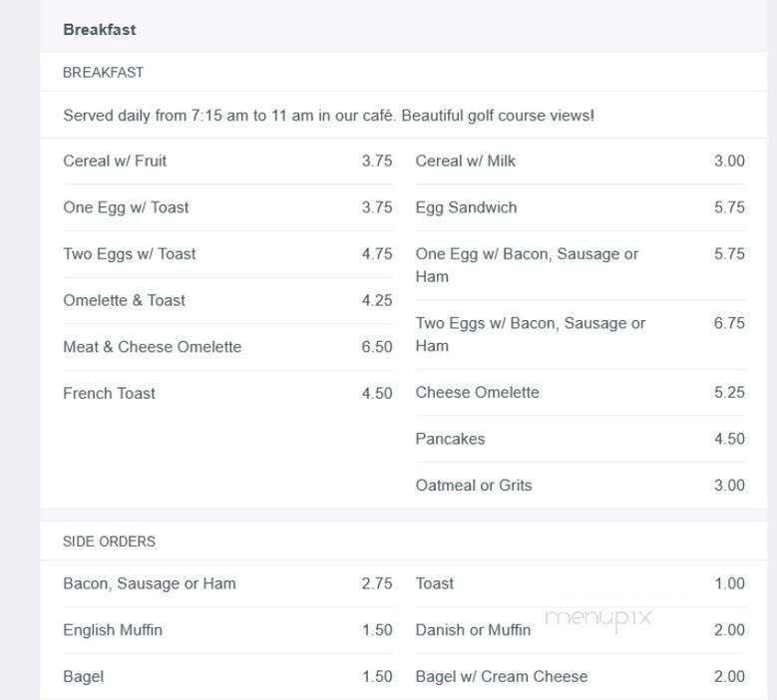Click the Pancakes menu item
777x700 pixels.
[450, 439]
